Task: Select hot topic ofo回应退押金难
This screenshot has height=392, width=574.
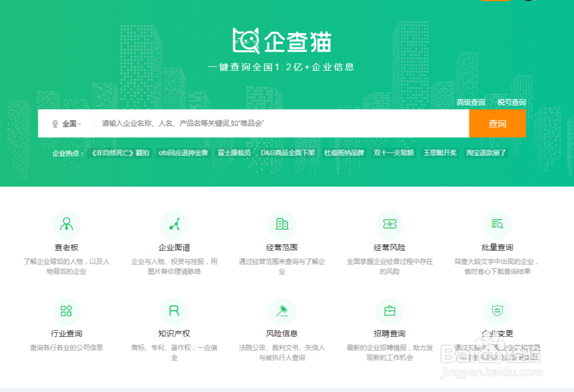Action: pyautogui.click(x=184, y=153)
